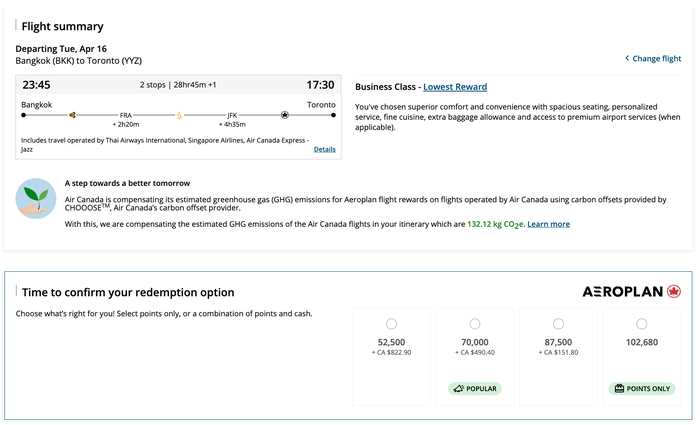Screen dimensions: 700x425
Task: Select the 52,500 points redemption option
Action: tap(392, 324)
